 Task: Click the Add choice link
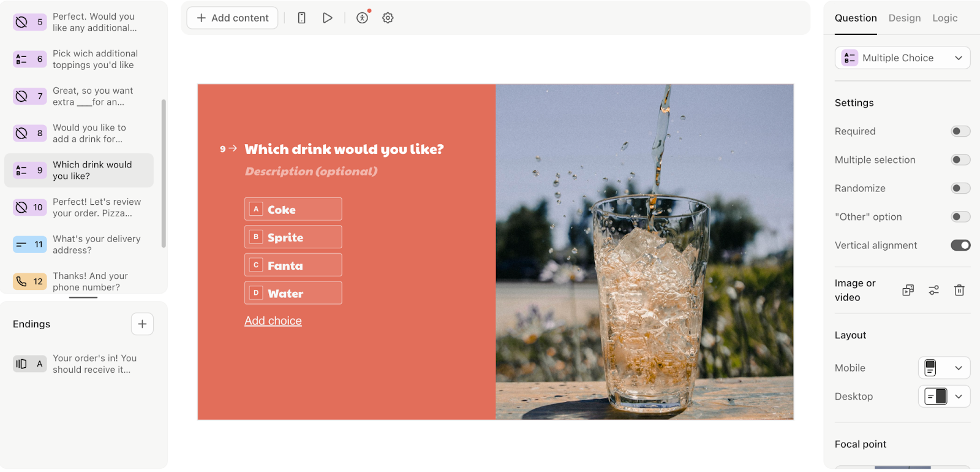[x=273, y=321]
